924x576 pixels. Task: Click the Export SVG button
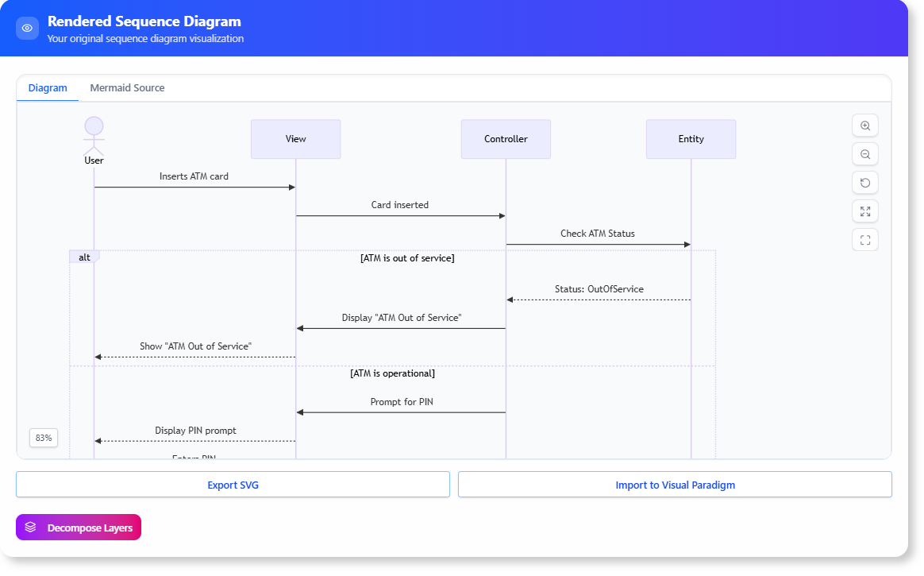coord(233,485)
